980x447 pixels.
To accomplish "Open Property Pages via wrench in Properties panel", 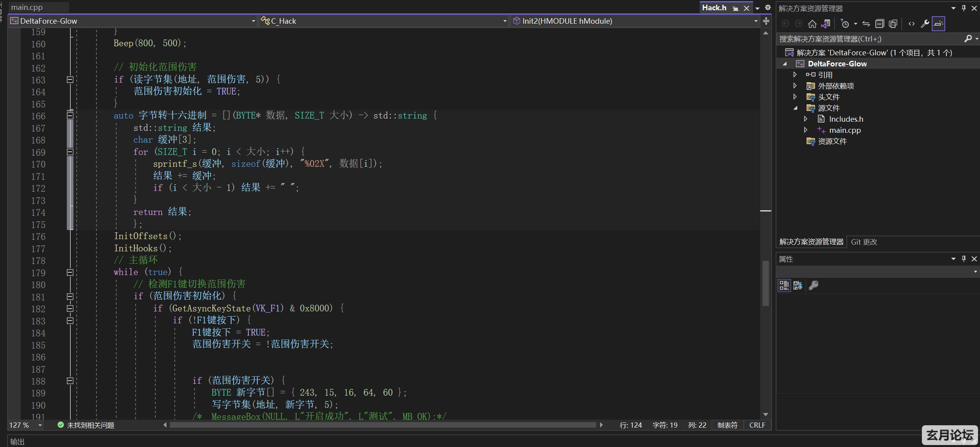I will (813, 285).
